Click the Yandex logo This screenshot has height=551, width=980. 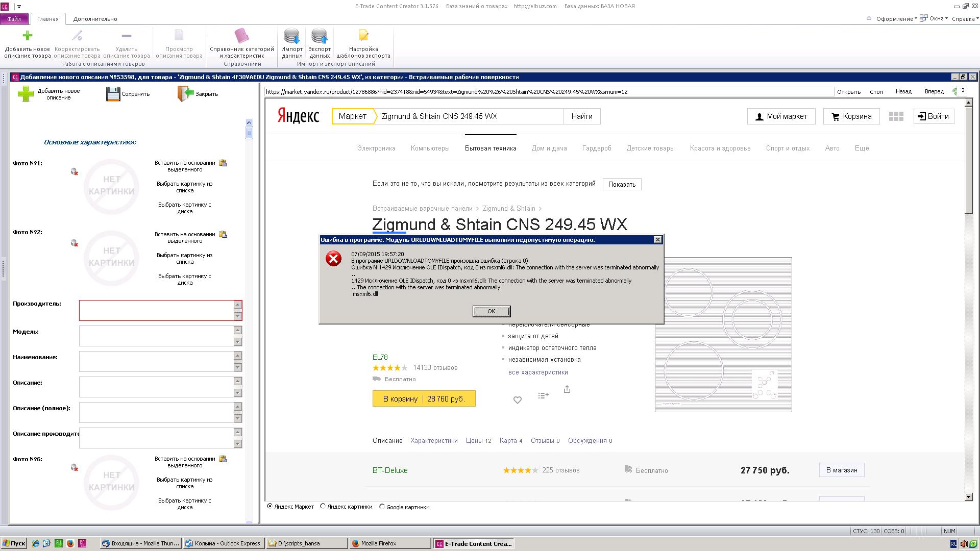coord(299,116)
